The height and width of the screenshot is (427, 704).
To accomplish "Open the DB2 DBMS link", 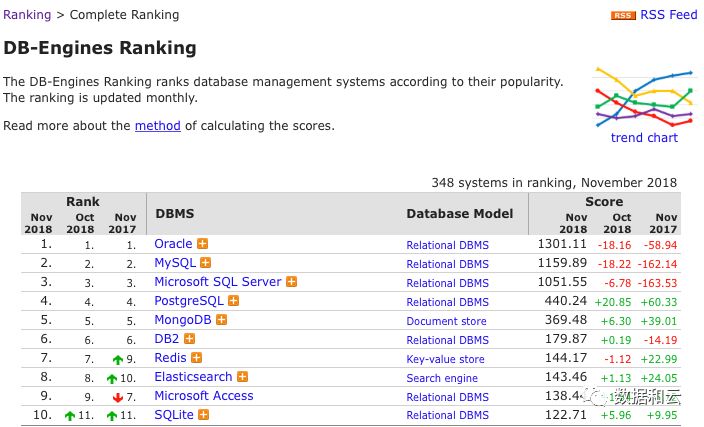I will (167, 339).
